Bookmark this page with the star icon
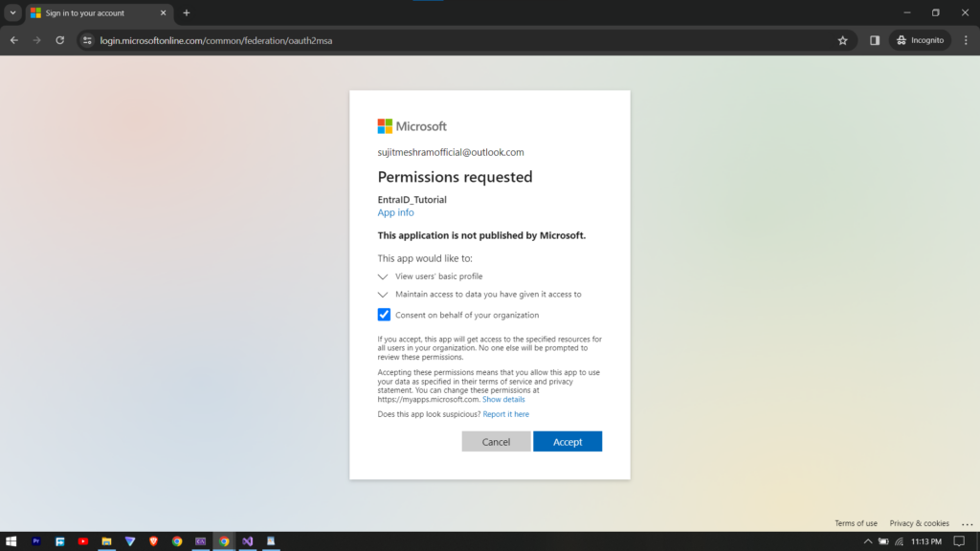The width and height of the screenshot is (980, 551). click(x=842, y=40)
